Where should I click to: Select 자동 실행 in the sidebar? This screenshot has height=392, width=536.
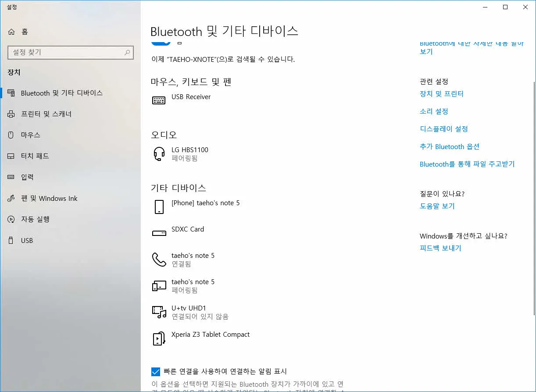pos(35,219)
